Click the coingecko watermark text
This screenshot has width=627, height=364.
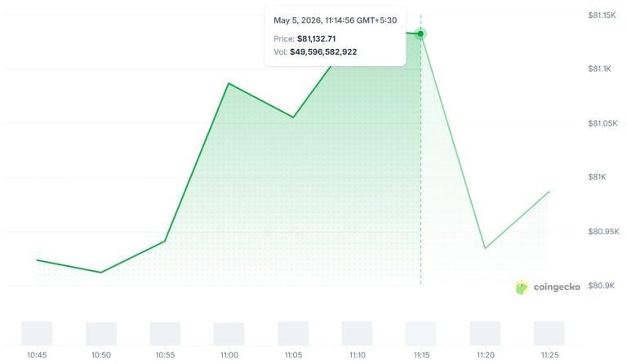pos(557,287)
